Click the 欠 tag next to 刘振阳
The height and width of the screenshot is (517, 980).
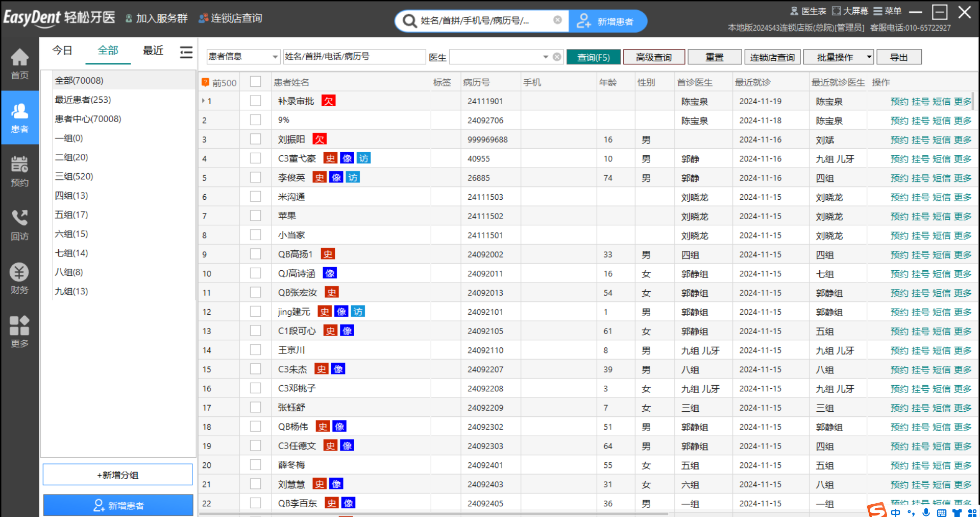point(320,139)
